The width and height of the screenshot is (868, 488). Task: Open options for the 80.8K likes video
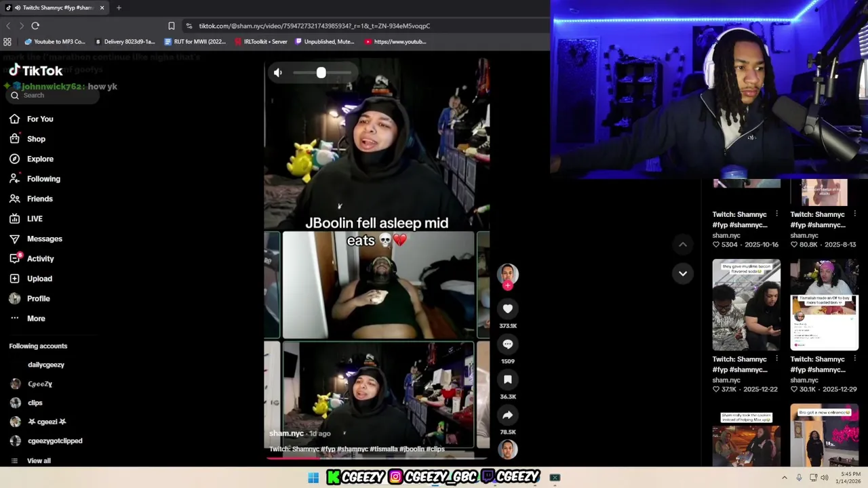click(854, 214)
